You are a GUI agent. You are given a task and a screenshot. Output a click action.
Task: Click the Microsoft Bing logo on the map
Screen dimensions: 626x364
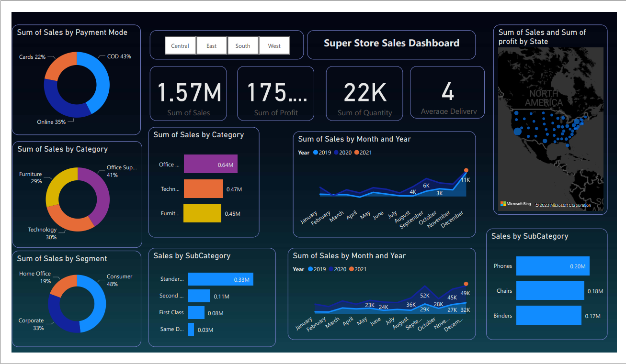point(515,204)
